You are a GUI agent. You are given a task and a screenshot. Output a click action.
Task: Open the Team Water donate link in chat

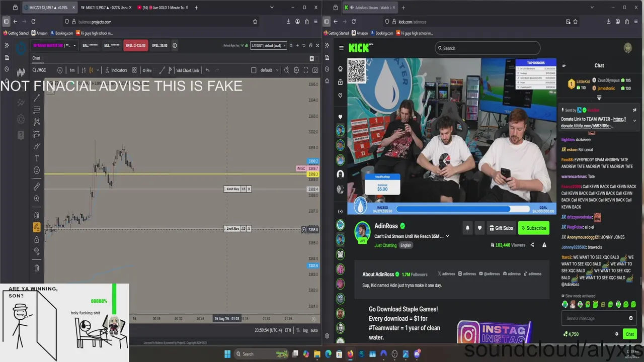(x=594, y=123)
